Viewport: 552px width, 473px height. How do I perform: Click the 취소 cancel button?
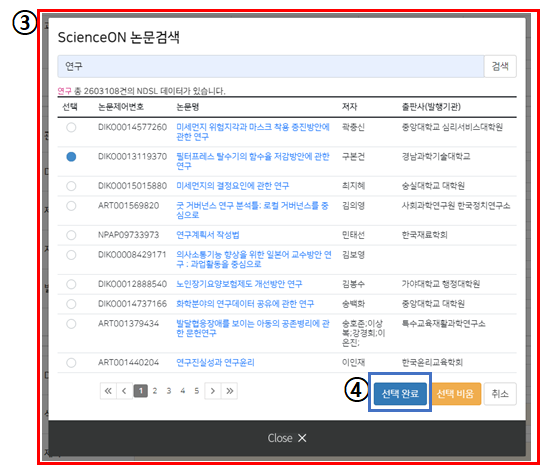[500, 393]
